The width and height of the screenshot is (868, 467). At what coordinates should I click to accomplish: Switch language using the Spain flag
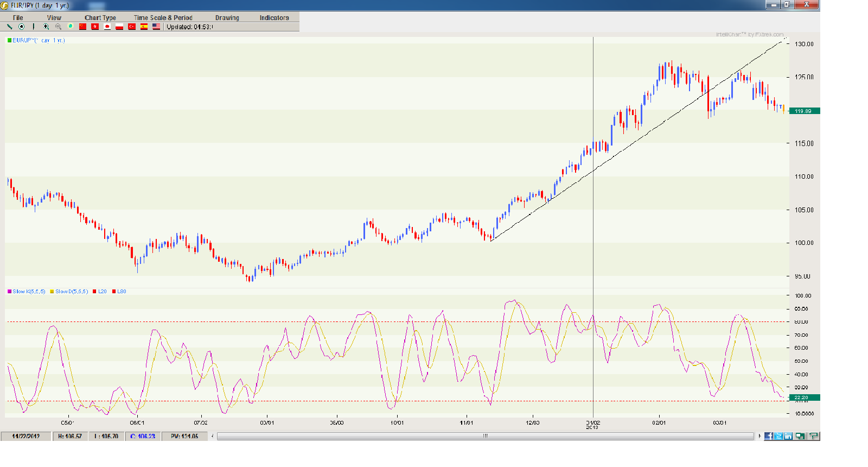tap(144, 27)
